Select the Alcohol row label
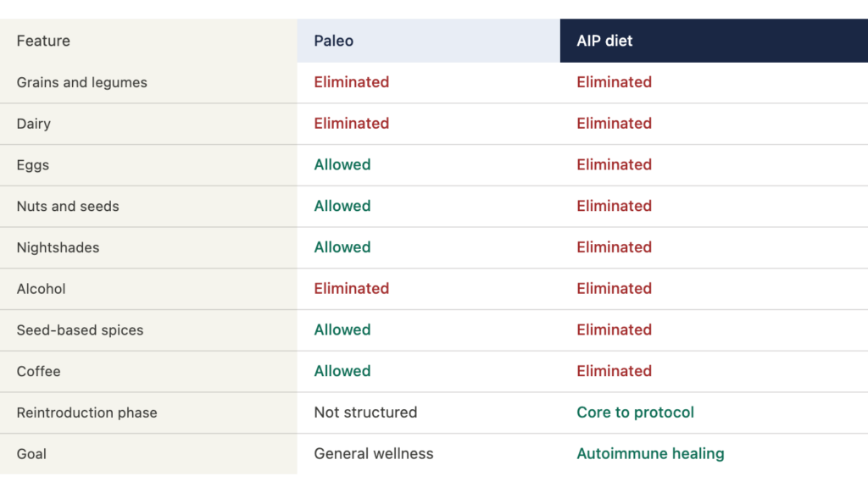The image size is (868, 493). 41,289
